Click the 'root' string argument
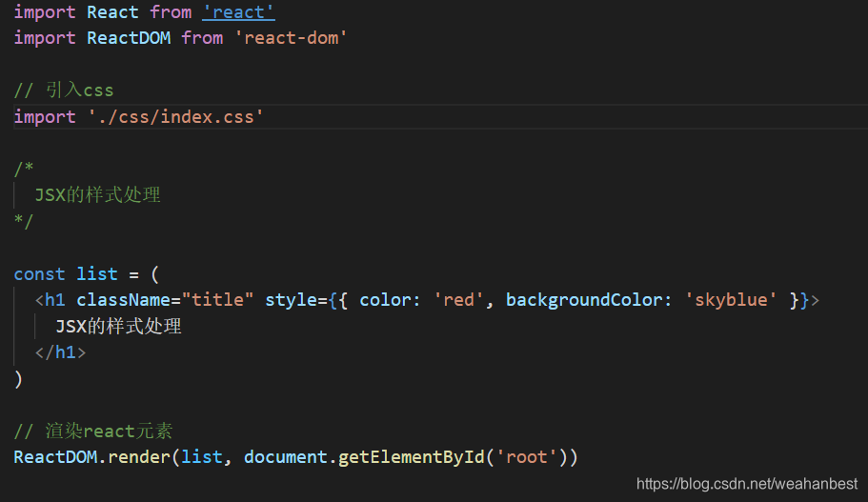This screenshot has height=502, width=868. click(x=527, y=457)
